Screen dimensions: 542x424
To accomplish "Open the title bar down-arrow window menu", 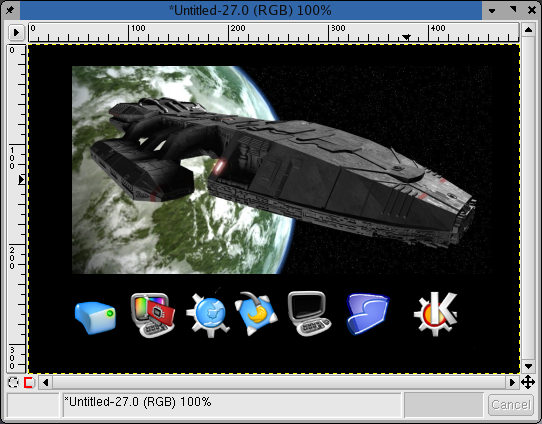I will (x=492, y=10).
